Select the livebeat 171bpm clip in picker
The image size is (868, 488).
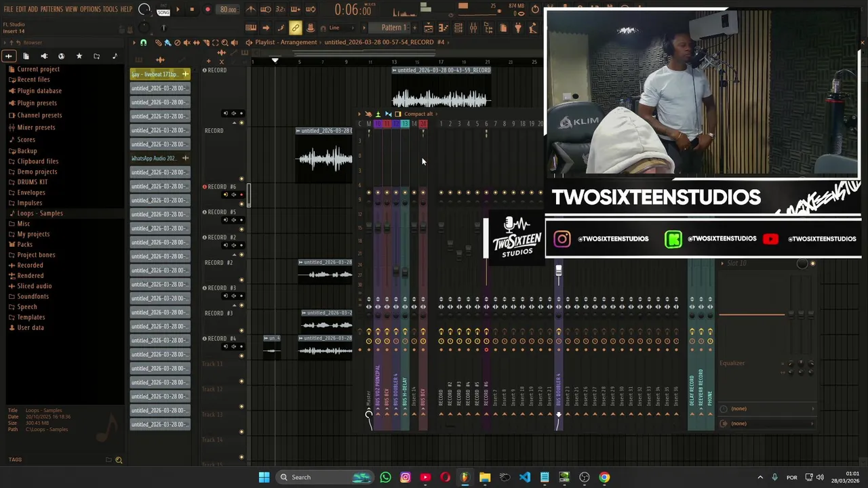[x=160, y=74]
